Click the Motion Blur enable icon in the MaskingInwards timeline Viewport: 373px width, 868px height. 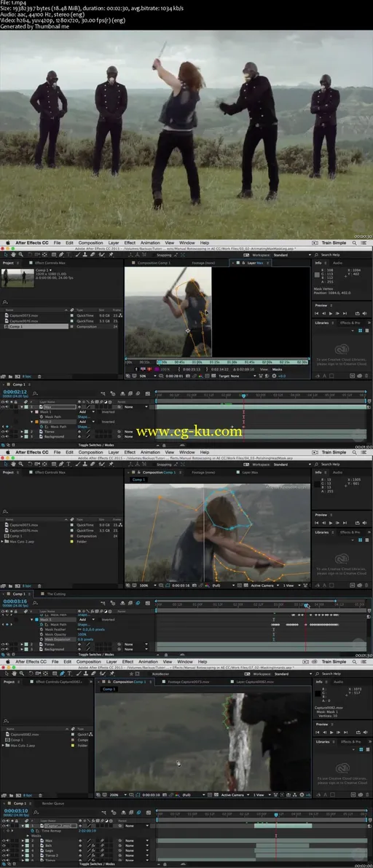(139, 812)
